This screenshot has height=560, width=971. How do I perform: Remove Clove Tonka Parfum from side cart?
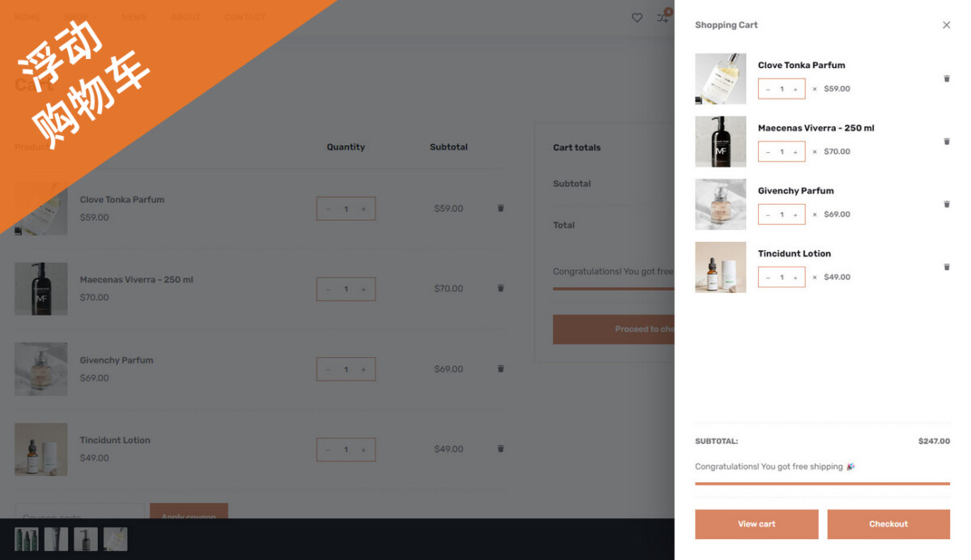(x=947, y=78)
